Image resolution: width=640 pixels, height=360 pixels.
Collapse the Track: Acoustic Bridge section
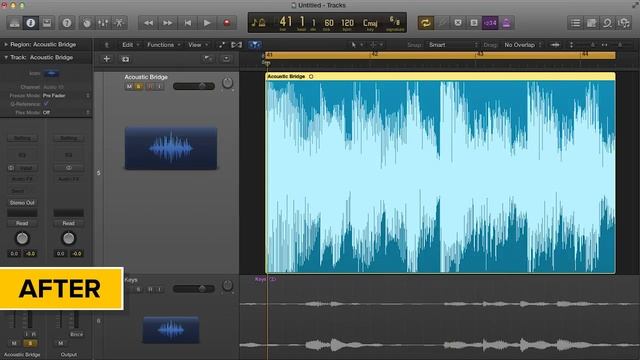6,58
